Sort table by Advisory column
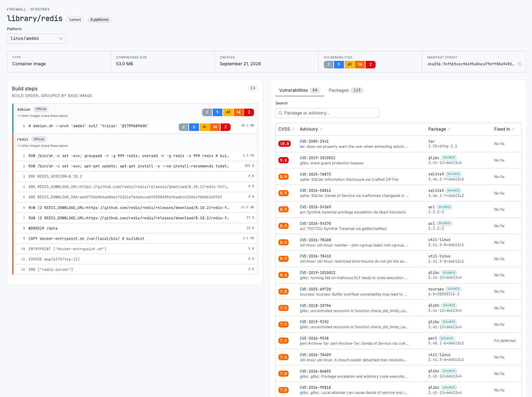The width and height of the screenshot is (532, 397). click(311, 129)
